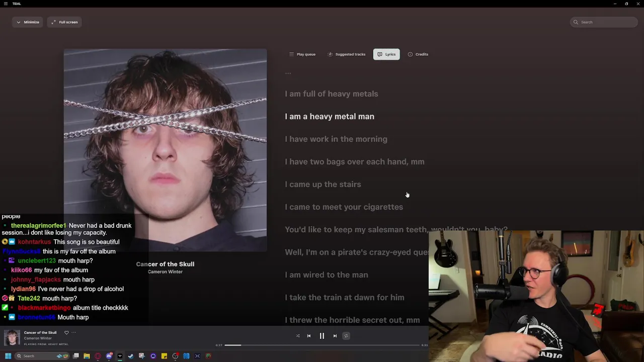The image size is (644, 362).
Task: Open the Windows Start menu
Action: coord(8,356)
